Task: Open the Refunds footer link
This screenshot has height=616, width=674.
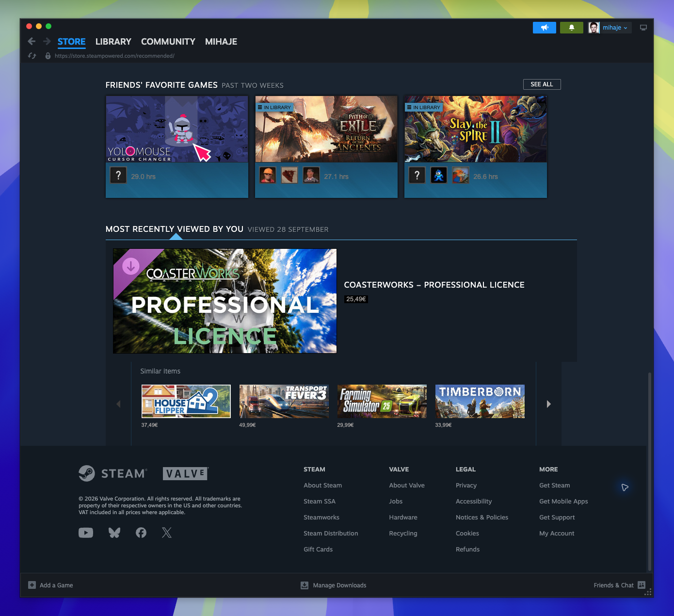Action: pyautogui.click(x=467, y=549)
